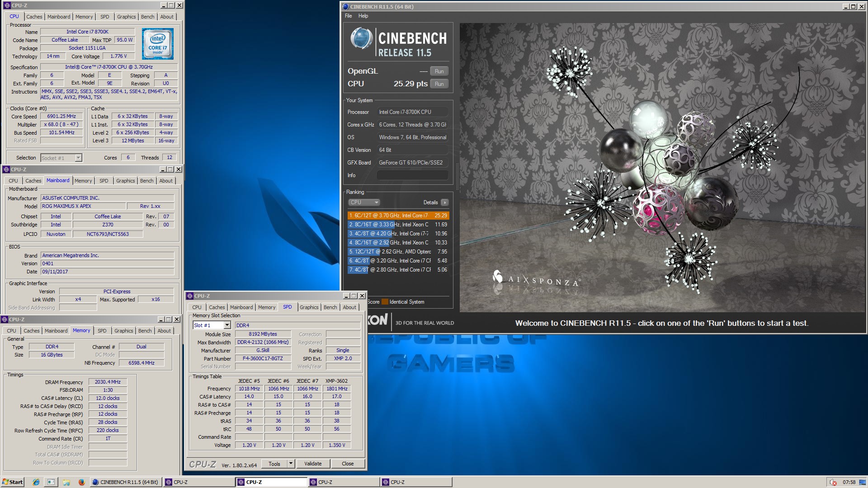The width and height of the screenshot is (868, 488).
Task: Click the Start button
Action: tap(13, 482)
